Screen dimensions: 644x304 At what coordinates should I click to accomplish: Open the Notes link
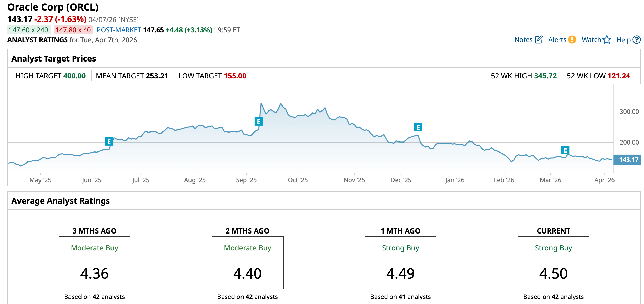pos(523,40)
